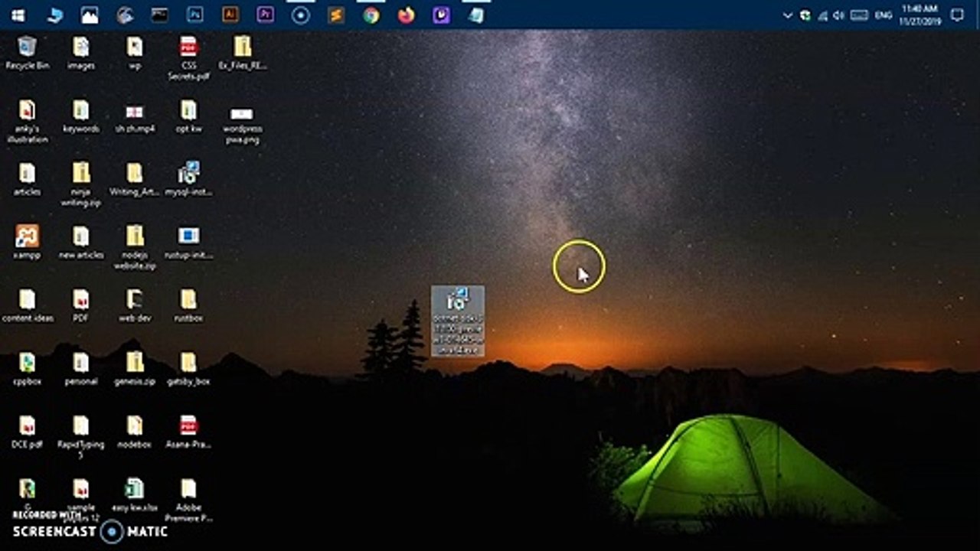
Task: Select the keywords folder icon
Action: pos(81,117)
